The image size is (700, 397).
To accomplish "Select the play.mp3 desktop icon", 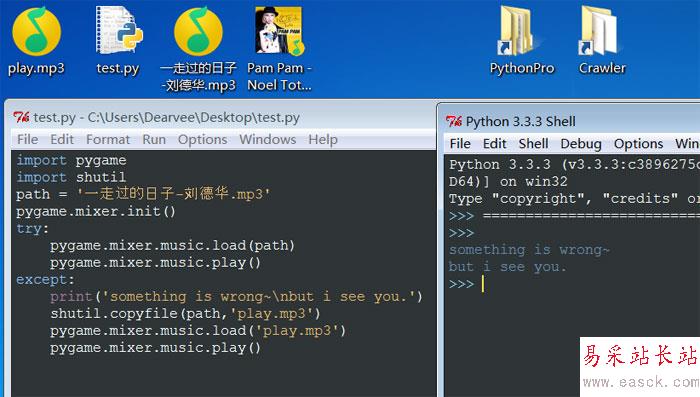I will [36, 41].
